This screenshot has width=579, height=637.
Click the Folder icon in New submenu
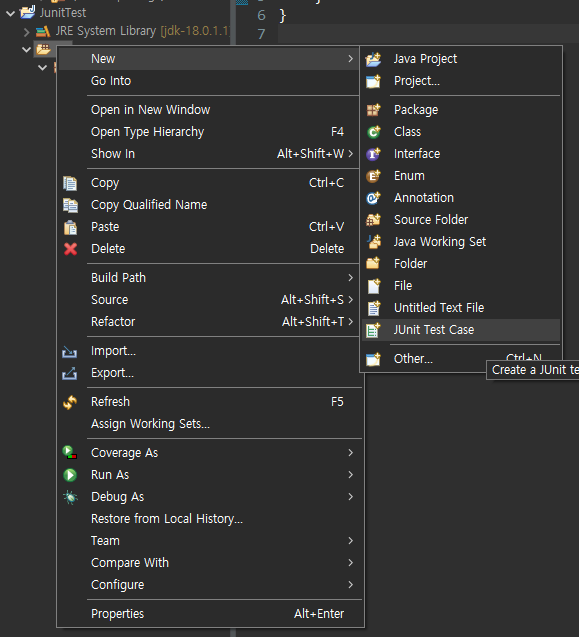(x=373, y=264)
